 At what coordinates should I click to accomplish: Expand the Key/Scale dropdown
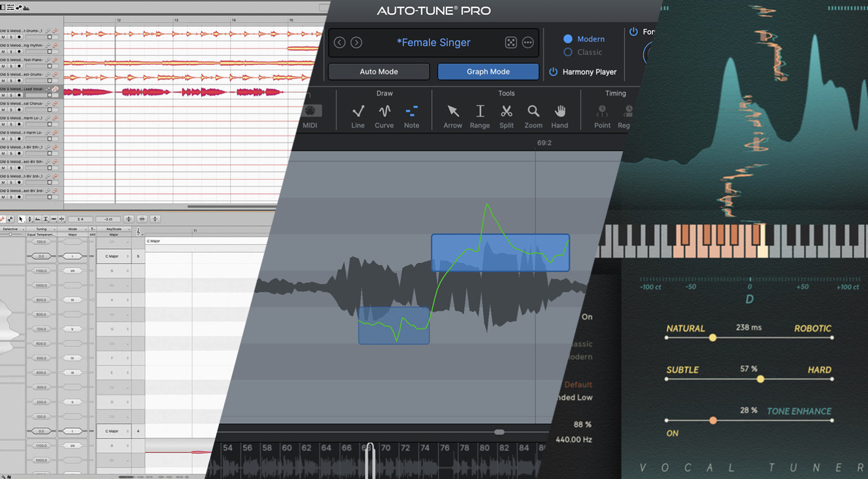pos(114,229)
